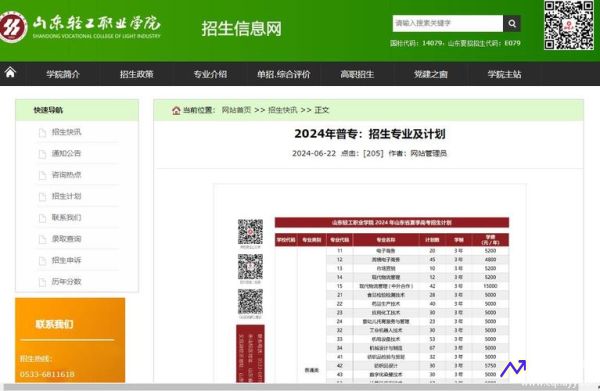Click page icon beside 招生申诉
Image resolution: width=600 pixels, height=391 pixels.
[42, 261]
